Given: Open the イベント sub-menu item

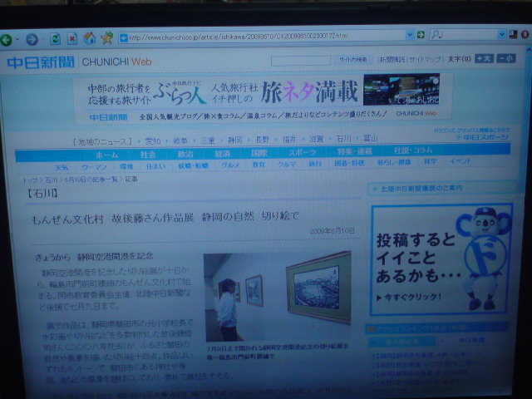Looking at the screenshot, I should click(461, 161).
